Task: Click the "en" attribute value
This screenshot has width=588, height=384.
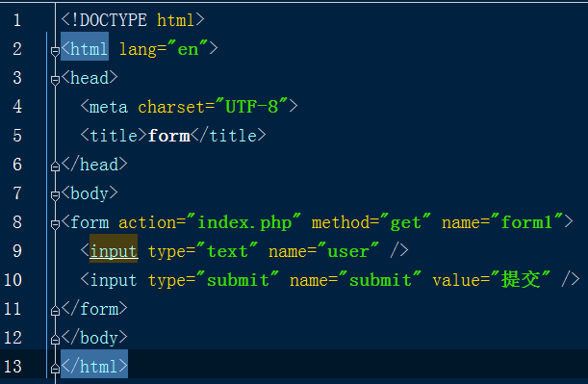Action: 188,48
